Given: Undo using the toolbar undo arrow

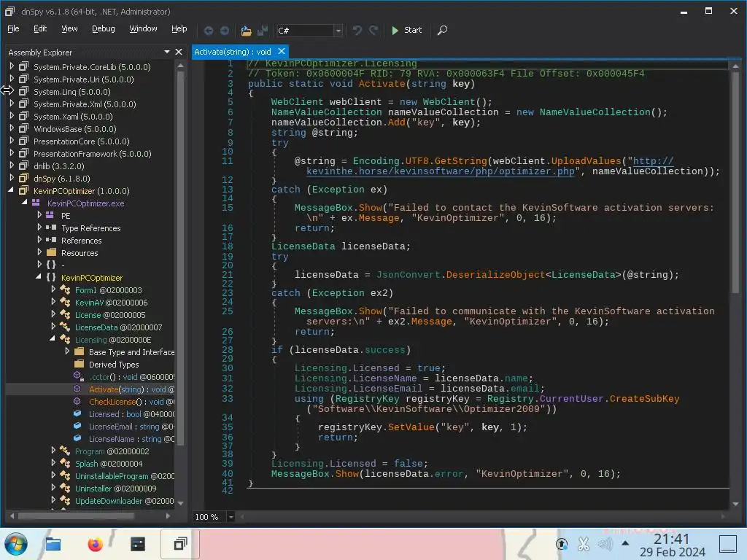Looking at the screenshot, I should coord(357,31).
